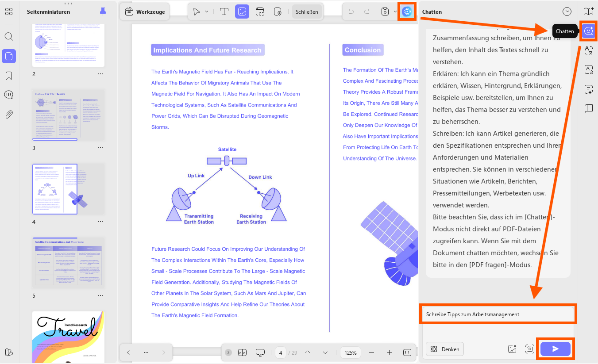Click the Seitenminiaturen panel title
This screenshot has height=364, width=598.
[48, 12]
